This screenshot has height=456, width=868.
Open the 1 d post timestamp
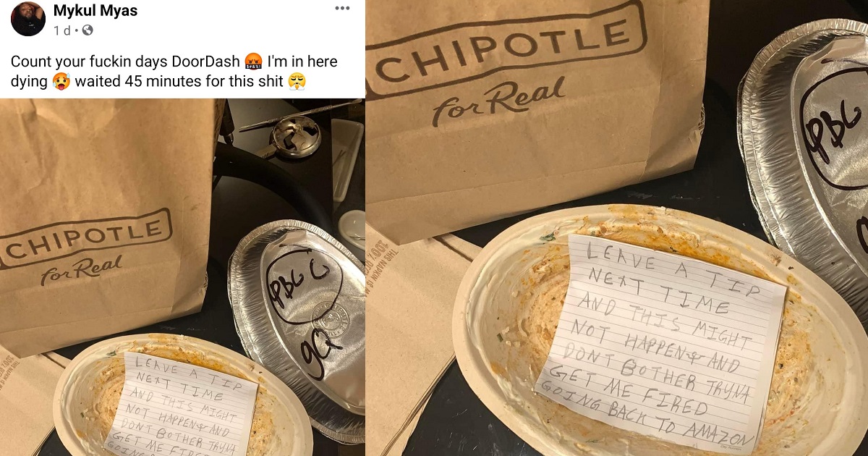pos(61,30)
